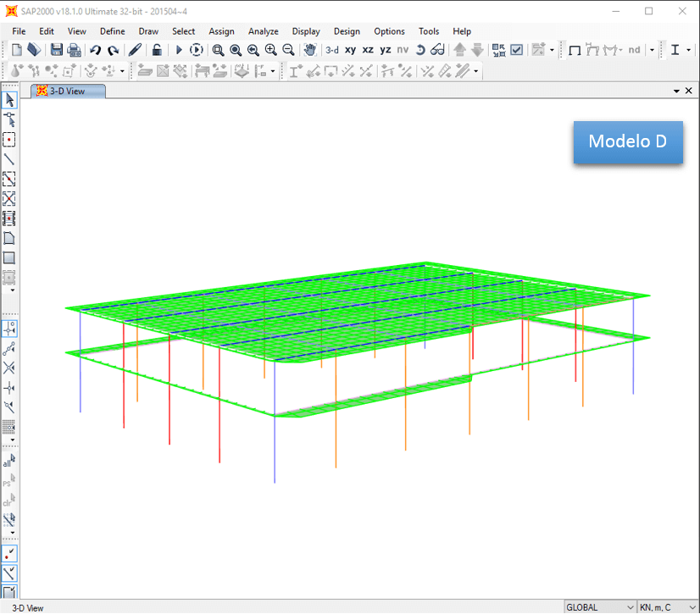Click the Modelo D button
The image size is (700, 614).
tap(628, 142)
